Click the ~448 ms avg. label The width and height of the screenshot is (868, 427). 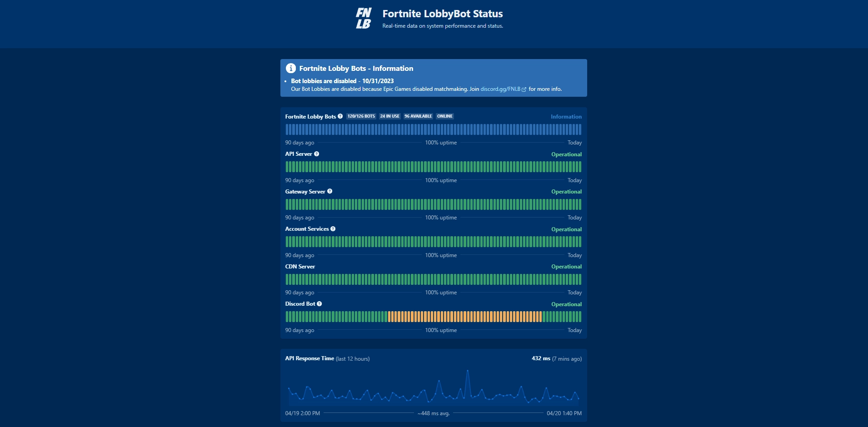pos(434,413)
